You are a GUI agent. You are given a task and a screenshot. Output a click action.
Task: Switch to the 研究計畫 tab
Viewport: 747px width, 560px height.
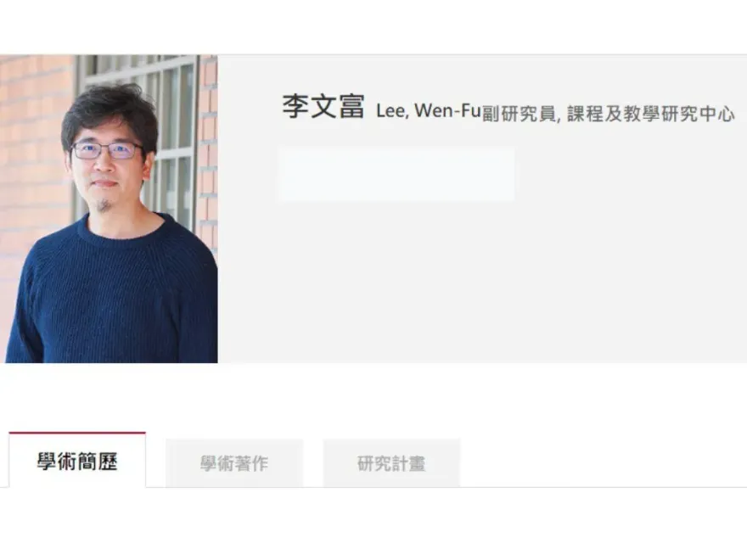click(391, 463)
